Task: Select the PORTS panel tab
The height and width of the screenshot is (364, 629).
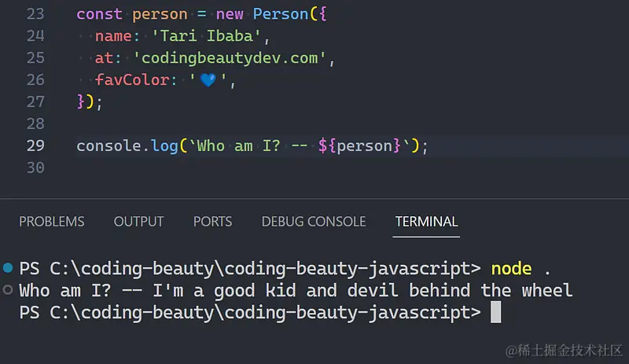Action: [212, 222]
